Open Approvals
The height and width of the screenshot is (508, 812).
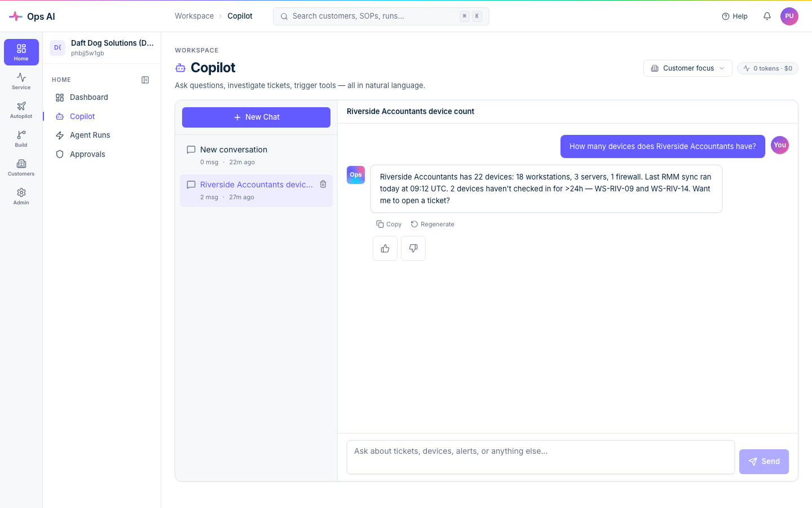(101, 154)
